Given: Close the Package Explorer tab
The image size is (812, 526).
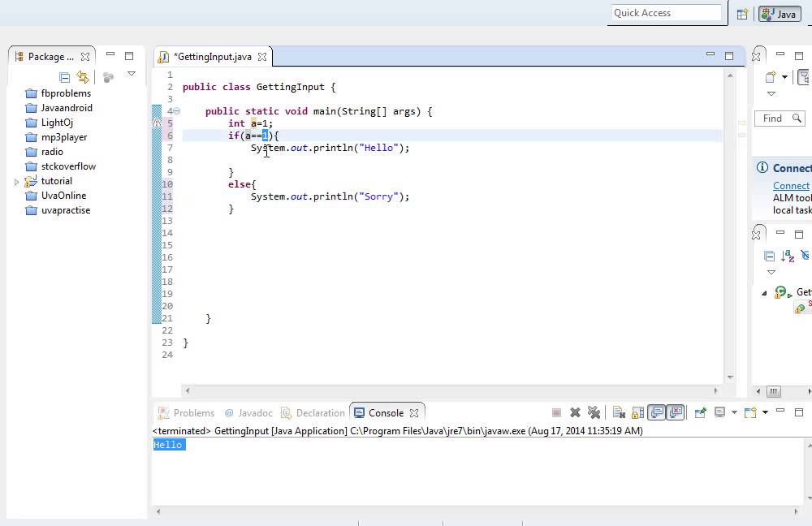Looking at the screenshot, I should [85, 57].
